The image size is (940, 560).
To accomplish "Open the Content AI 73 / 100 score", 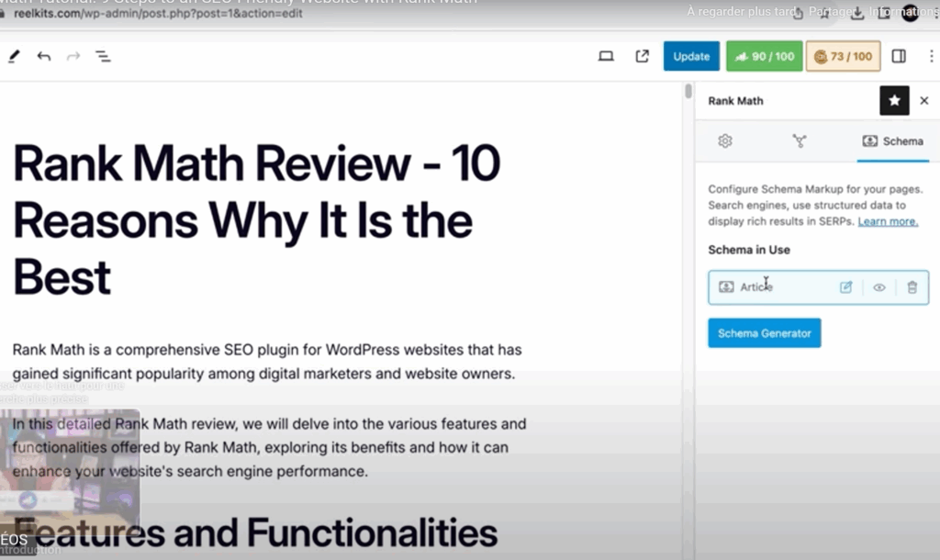I will point(843,56).
